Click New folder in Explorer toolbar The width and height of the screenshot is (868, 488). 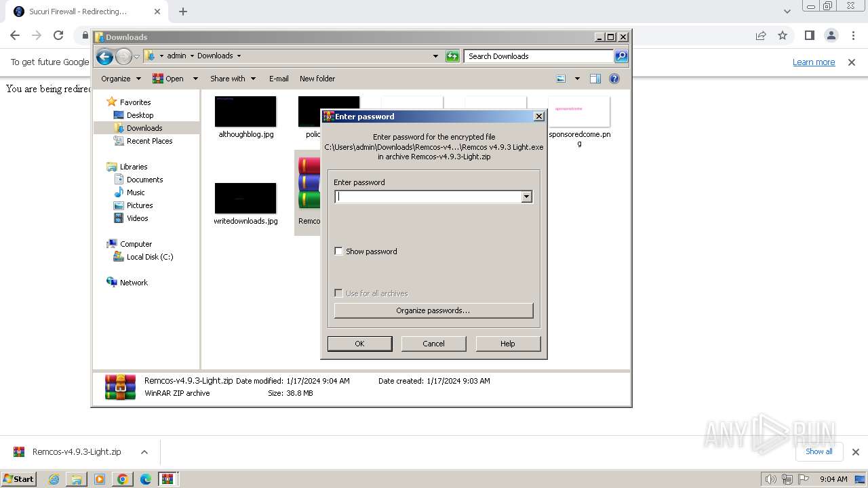point(317,79)
